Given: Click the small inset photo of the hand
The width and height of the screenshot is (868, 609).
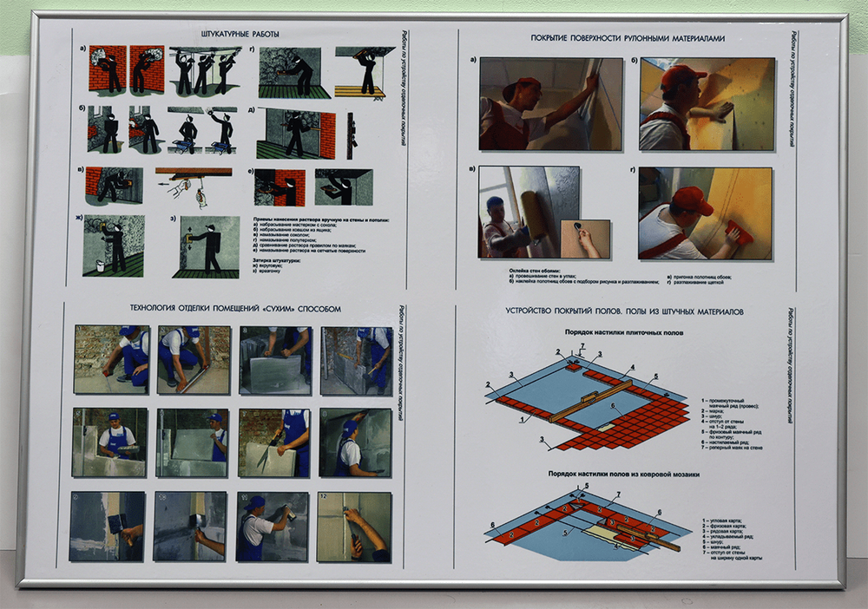Looking at the screenshot, I should pos(585,239).
